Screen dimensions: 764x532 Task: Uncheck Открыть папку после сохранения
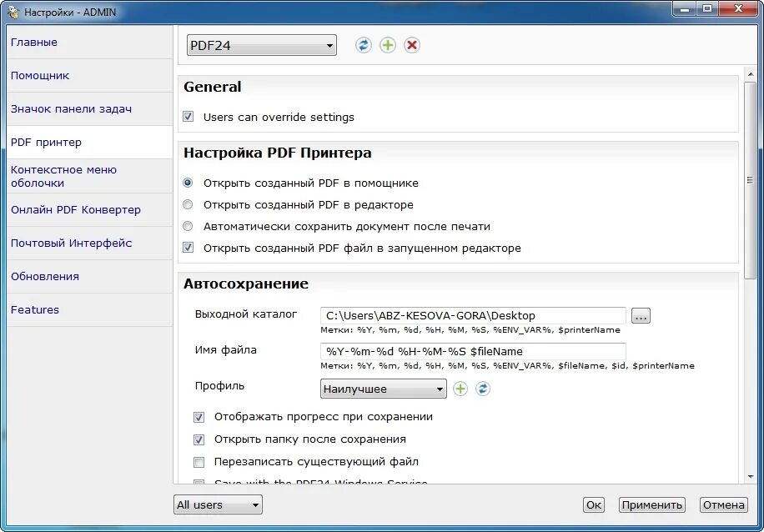coord(199,439)
